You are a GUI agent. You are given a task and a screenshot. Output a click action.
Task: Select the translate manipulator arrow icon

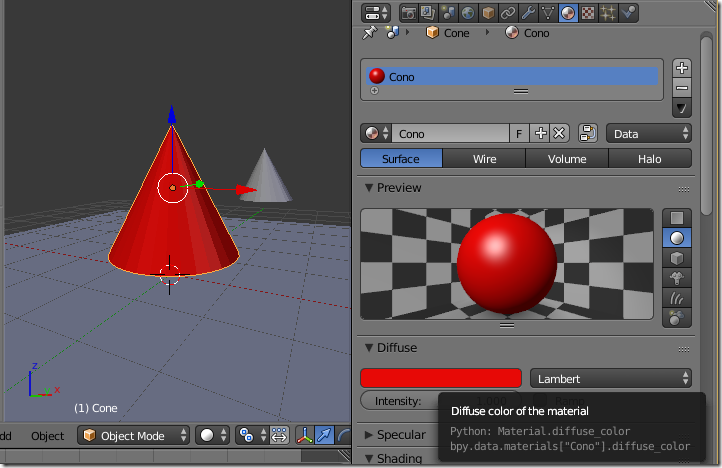(x=324, y=435)
